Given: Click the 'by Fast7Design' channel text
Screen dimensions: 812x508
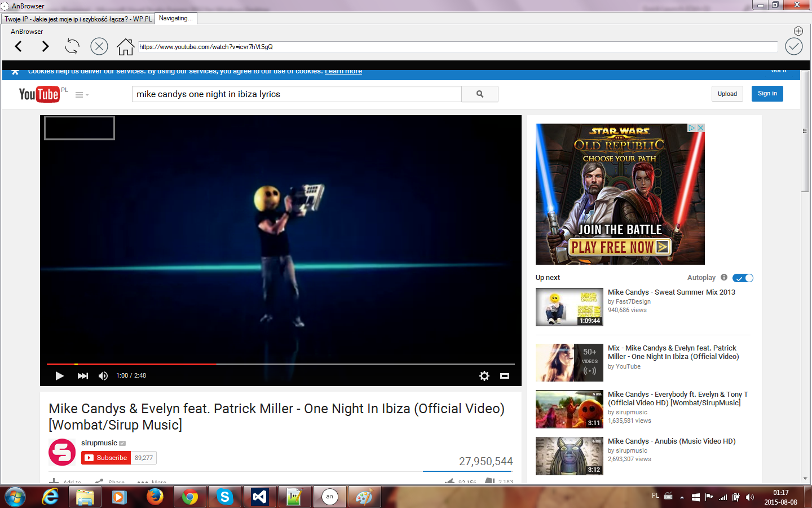Looking at the screenshot, I should click(629, 301).
